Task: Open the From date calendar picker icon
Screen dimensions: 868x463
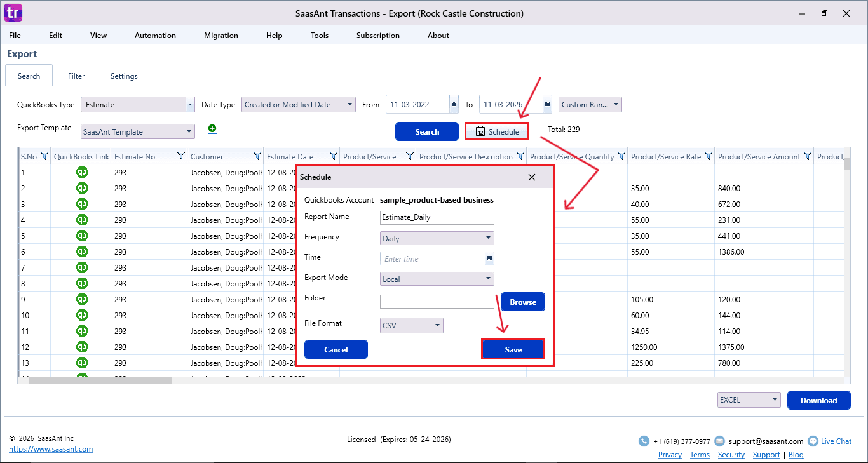Action: tap(454, 105)
